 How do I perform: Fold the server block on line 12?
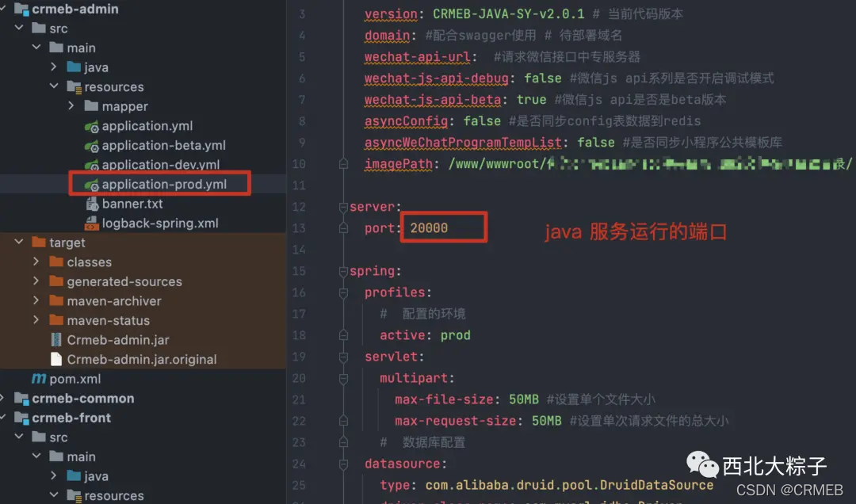(x=343, y=207)
